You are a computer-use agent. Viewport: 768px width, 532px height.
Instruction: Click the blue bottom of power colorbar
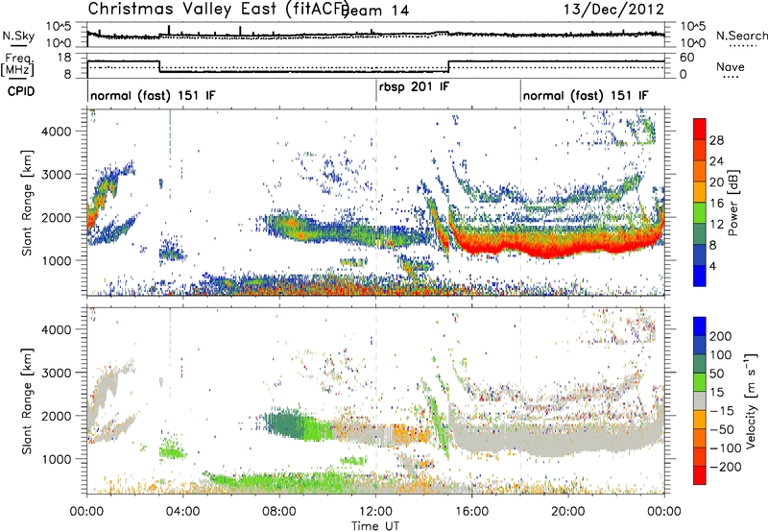[700, 277]
